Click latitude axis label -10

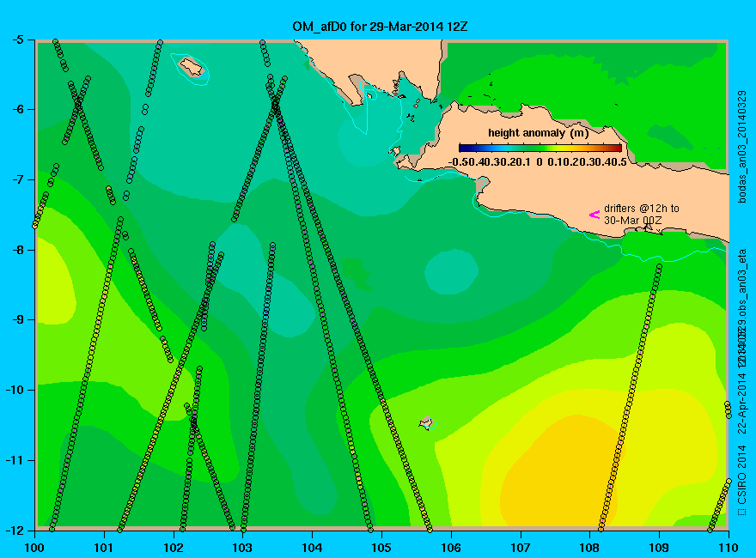pyautogui.click(x=15, y=391)
